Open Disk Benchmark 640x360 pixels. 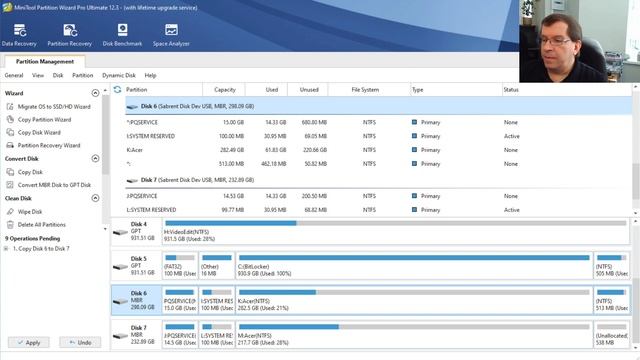point(122,35)
